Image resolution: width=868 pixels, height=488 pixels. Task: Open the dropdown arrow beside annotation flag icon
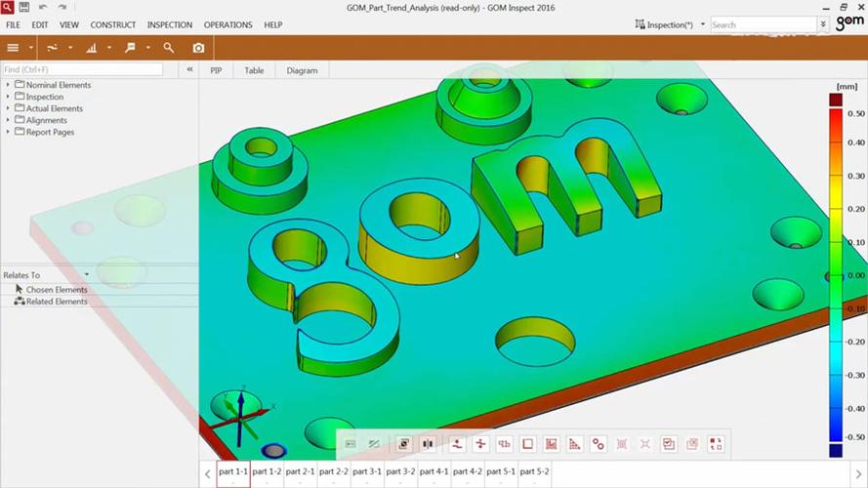(x=148, y=48)
